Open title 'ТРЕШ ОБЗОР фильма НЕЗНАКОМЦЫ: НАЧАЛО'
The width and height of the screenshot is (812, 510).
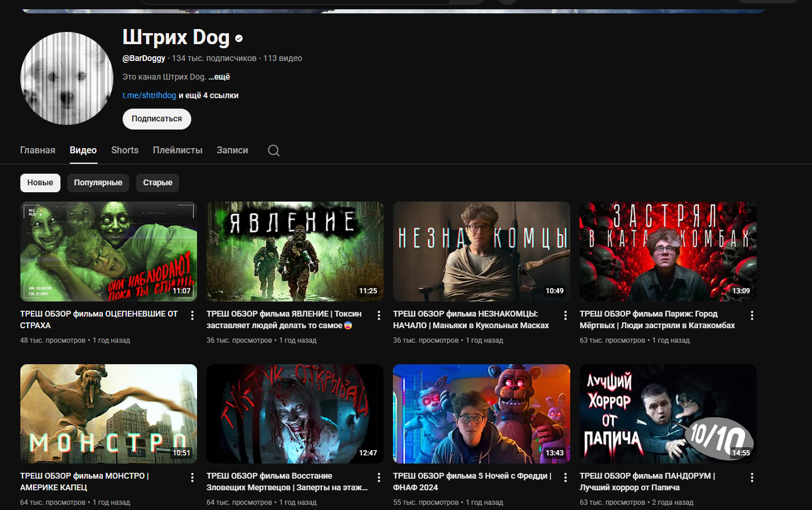[471, 319]
